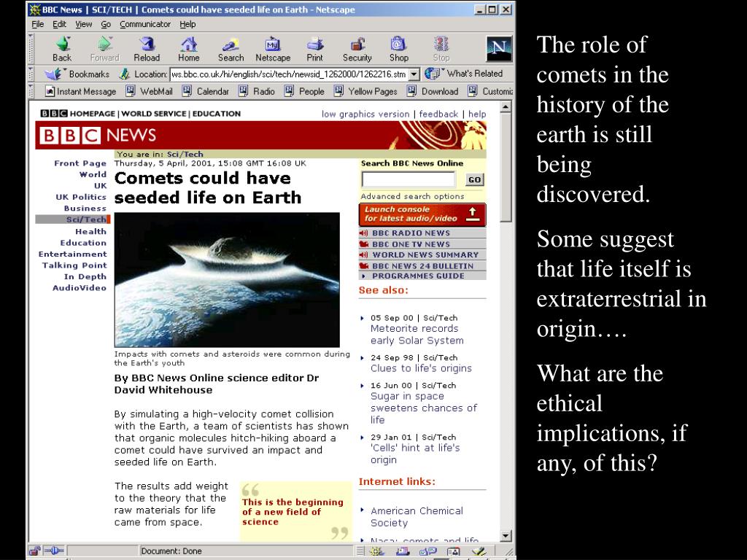747x560 pixels.
Task: Click the WORLD NEWS SUMMARY link
Action: 425,254
